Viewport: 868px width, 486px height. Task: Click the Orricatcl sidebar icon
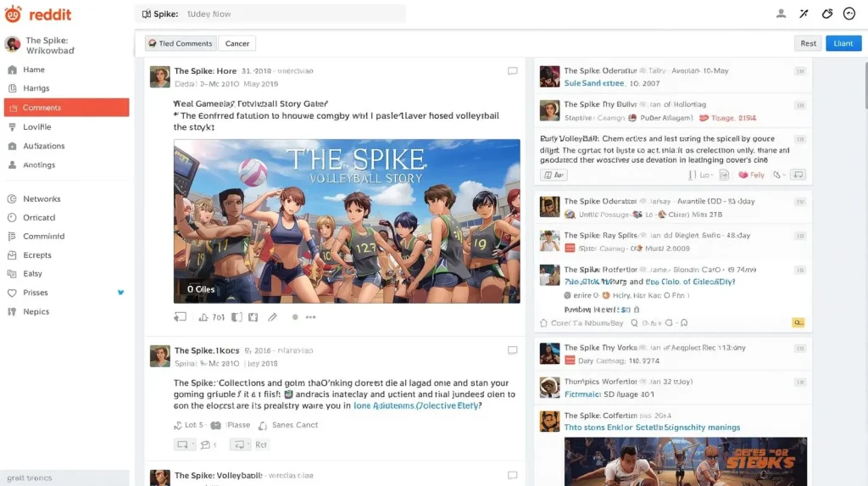coord(12,217)
